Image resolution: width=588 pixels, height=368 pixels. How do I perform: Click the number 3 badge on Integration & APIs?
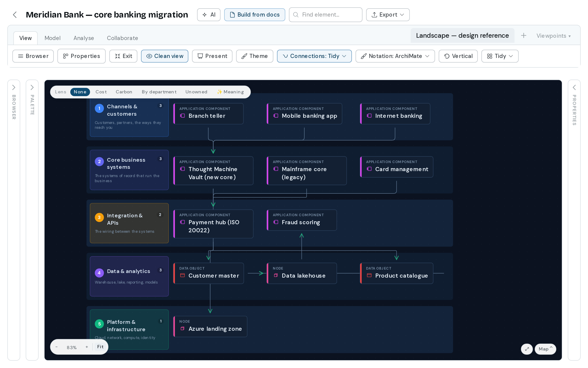(99, 217)
